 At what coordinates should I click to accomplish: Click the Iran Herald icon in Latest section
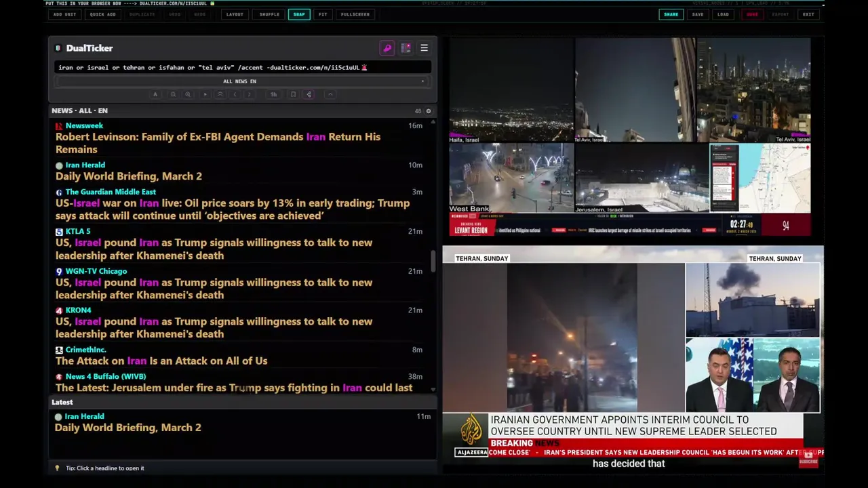tap(58, 417)
